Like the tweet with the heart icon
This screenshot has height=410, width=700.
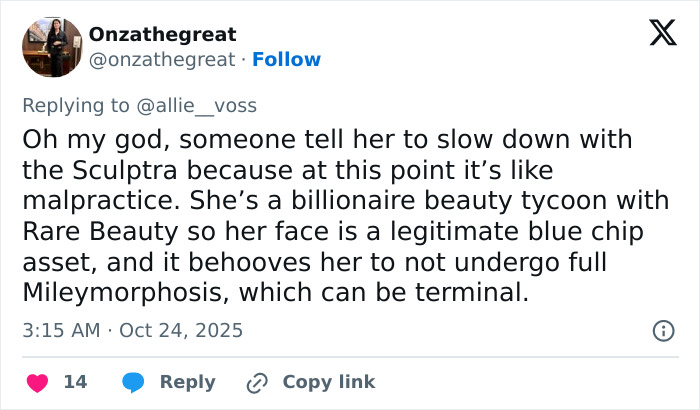[x=37, y=382]
